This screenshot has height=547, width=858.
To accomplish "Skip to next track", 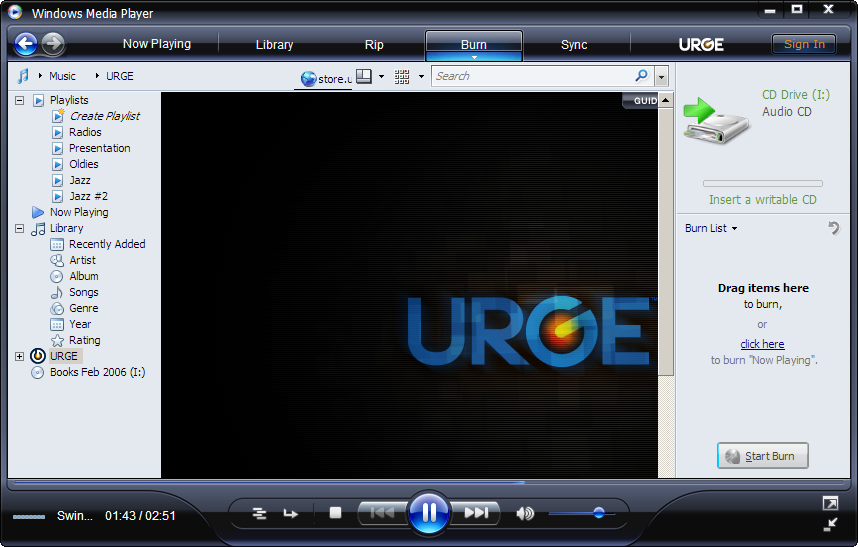I will [476, 513].
